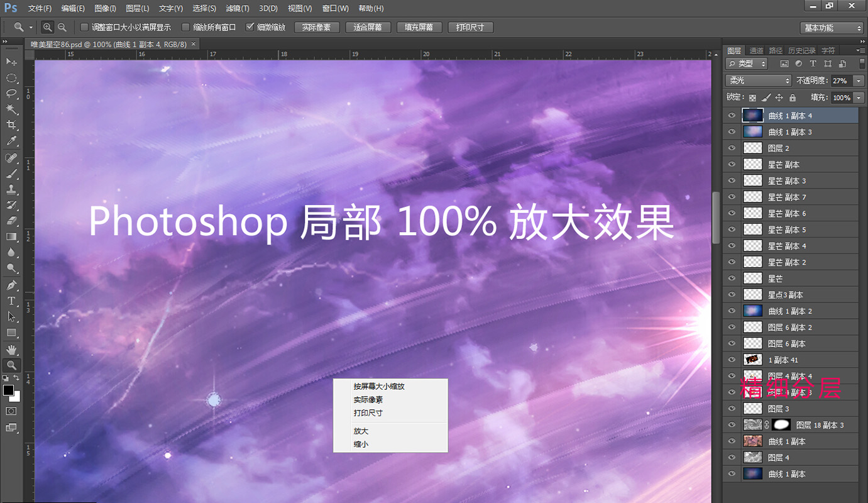
Task: Filter layers by shape layer icon
Action: [x=827, y=64]
